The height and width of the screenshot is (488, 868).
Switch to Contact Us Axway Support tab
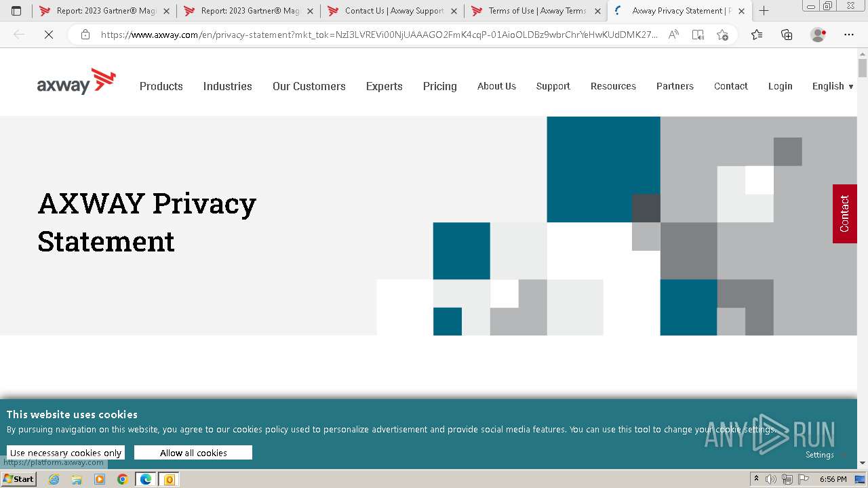(x=392, y=11)
